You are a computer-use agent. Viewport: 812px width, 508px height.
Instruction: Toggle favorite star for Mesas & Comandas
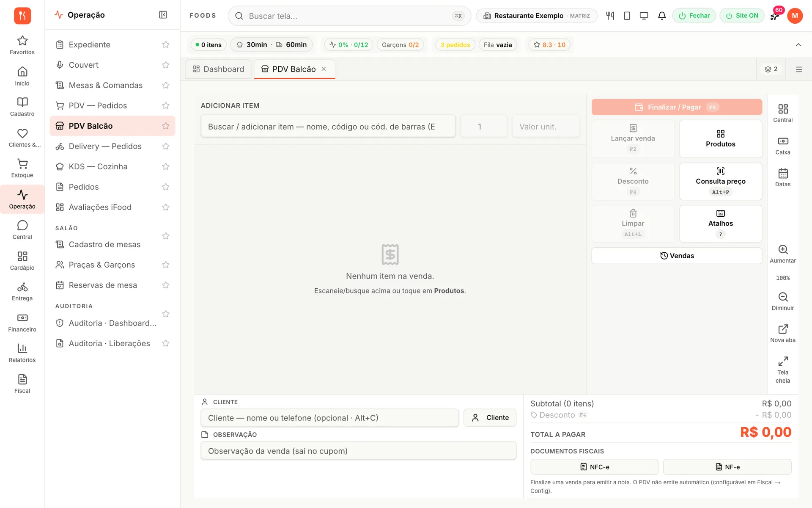pyautogui.click(x=166, y=85)
